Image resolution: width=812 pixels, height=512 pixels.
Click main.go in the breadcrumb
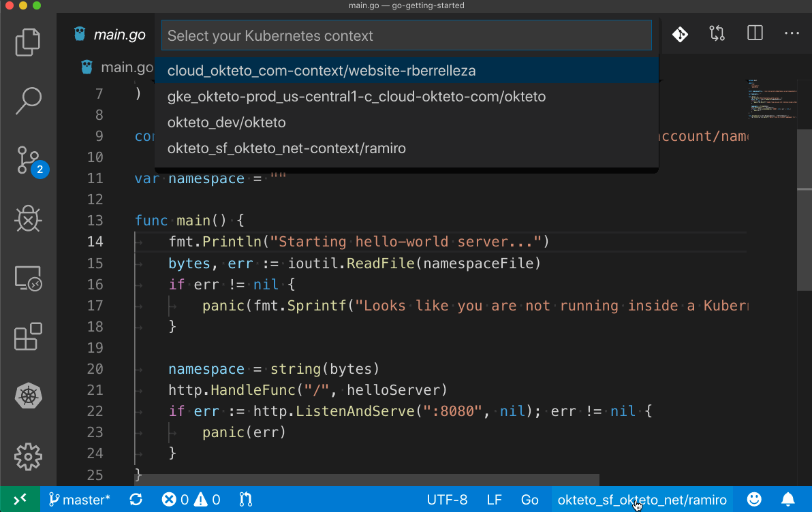(x=126, y=67)
